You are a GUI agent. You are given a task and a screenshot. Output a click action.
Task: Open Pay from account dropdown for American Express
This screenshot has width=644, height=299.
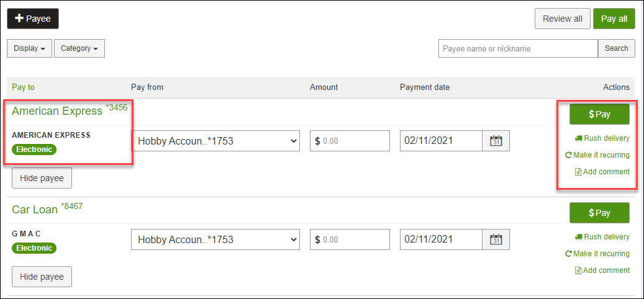215,141
